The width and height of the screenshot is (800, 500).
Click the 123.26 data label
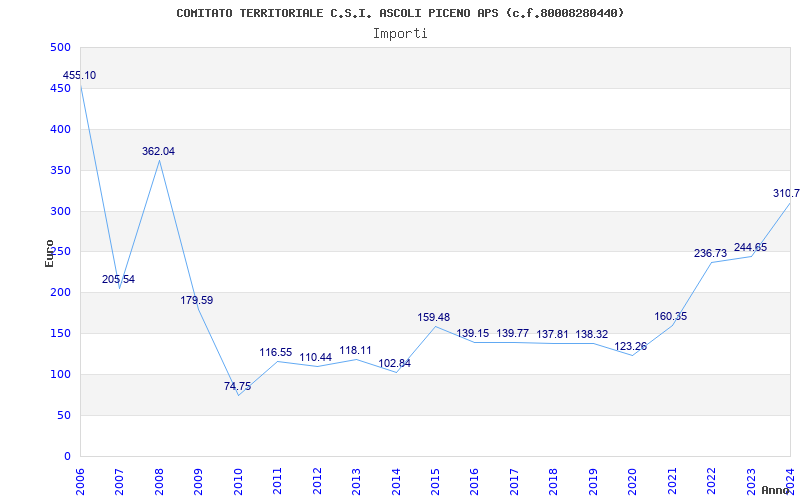[631, 347]
